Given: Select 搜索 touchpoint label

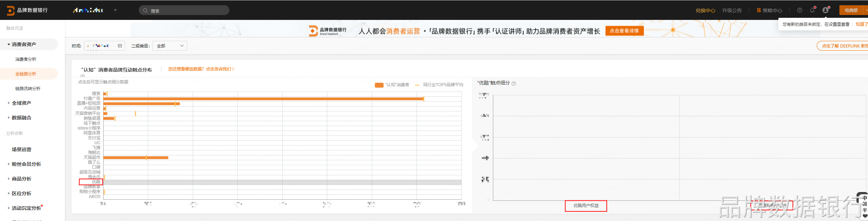Looking at the screenshot, I should tap(96, 94).
